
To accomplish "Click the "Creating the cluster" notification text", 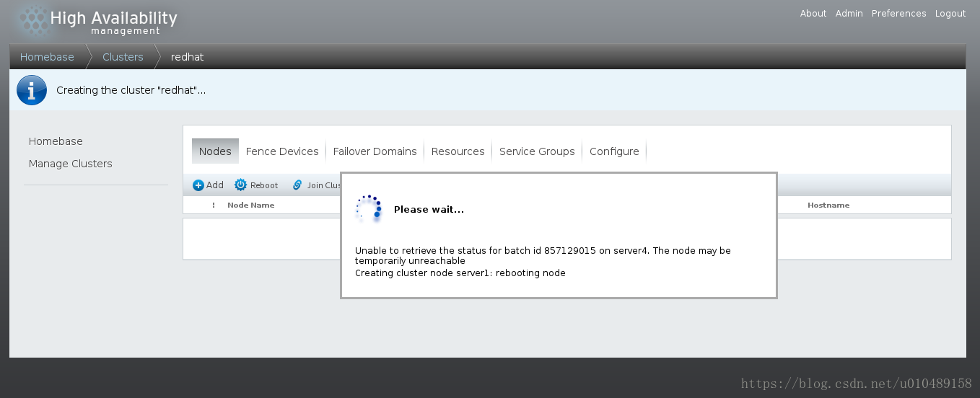I will tap(131, 91).
